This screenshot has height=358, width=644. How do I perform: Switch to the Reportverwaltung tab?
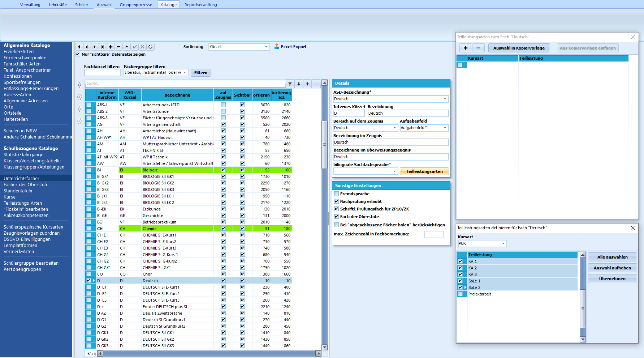pos(200,5)
